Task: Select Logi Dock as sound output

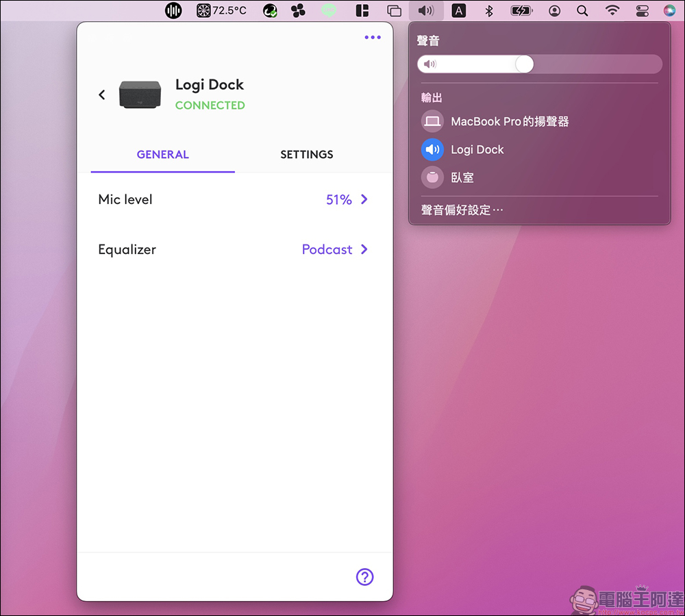Action: click(x=477, y=150)
